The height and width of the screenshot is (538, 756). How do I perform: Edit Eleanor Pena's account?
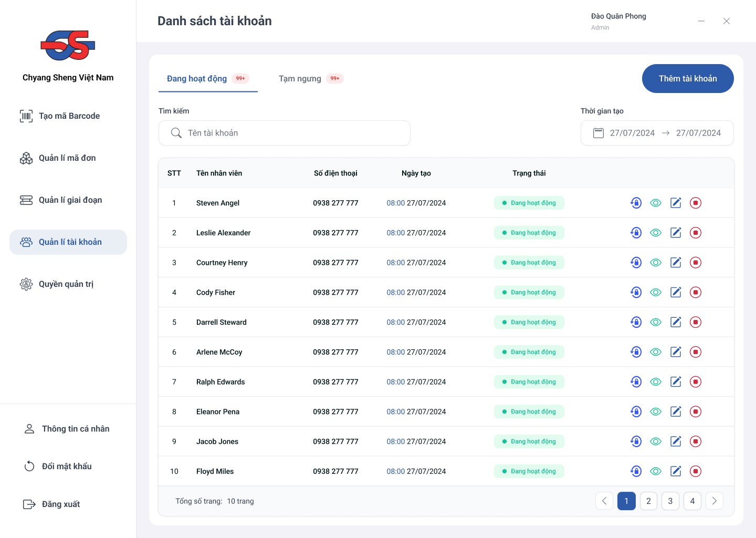(676, 412)
